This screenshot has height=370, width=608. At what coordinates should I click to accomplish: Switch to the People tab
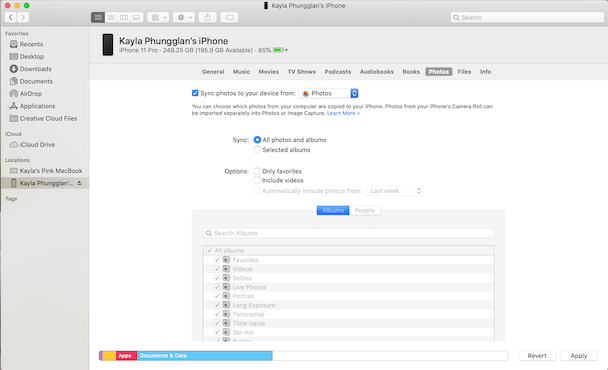click(364, 210)
